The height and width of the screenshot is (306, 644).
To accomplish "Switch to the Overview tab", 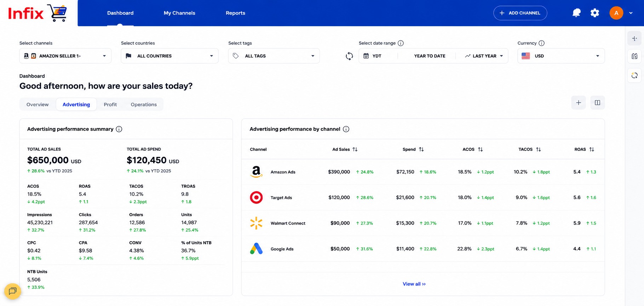I will click(x=38, y=104).
